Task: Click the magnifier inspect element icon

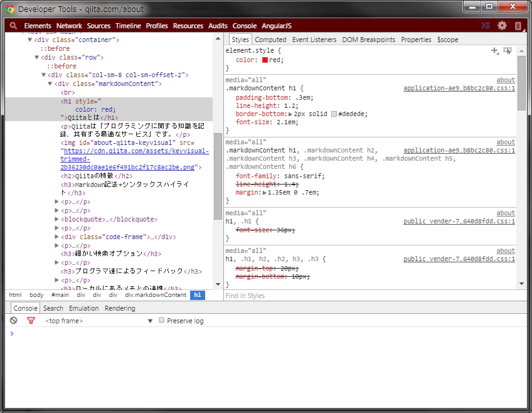Action: pyautogui.click(x=13, y=26)
